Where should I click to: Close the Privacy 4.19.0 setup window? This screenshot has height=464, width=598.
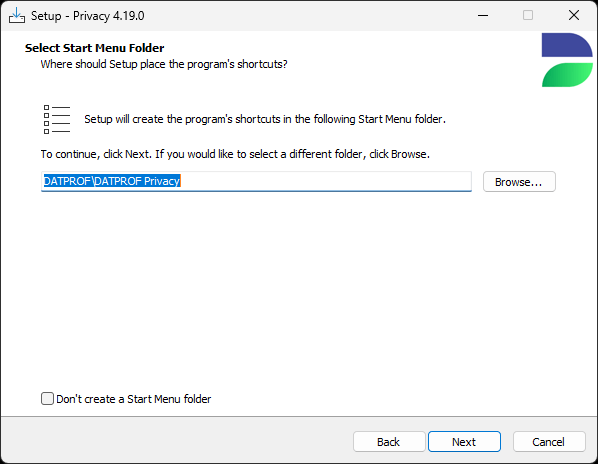pos(574,16)
